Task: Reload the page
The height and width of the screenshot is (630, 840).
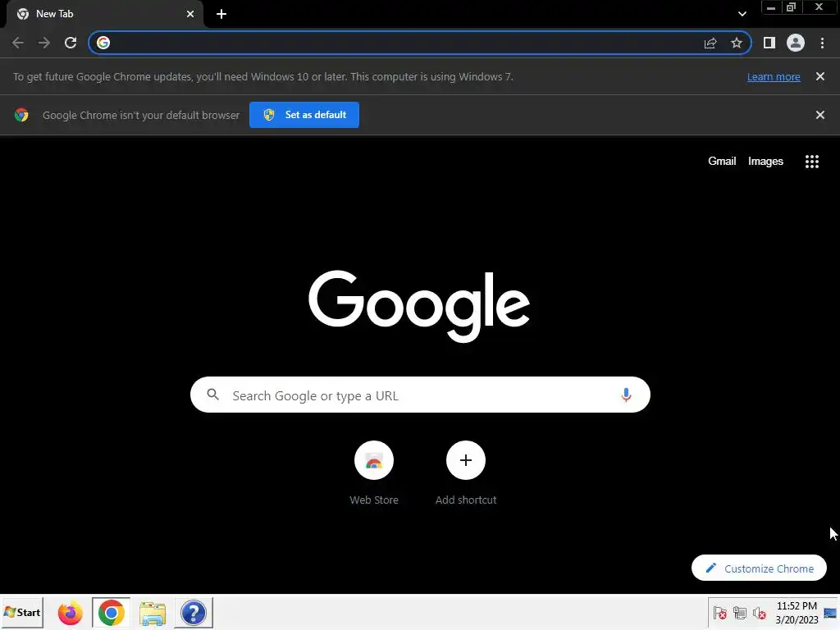Action: click(x=71, y=43)
